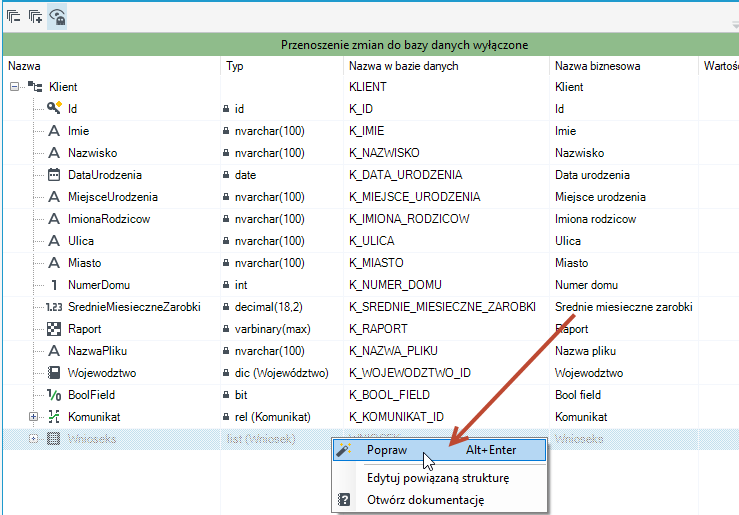Screen dimensions: 739x515
Task: Click the help book icon of Otwórz dokumentację
Action: (x=344, y=499)
